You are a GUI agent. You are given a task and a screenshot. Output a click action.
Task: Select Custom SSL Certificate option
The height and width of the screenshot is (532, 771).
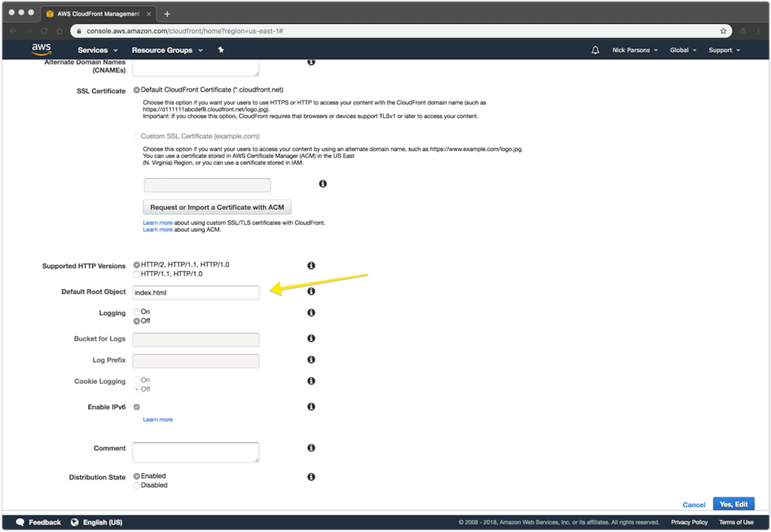click(137, 136)
